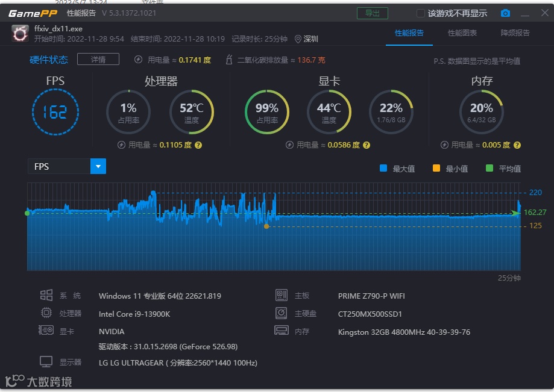Click the 硬件状态 heading
Image resolution: width=554 pixels, height=392 pixels.
[x=48, y=60]
